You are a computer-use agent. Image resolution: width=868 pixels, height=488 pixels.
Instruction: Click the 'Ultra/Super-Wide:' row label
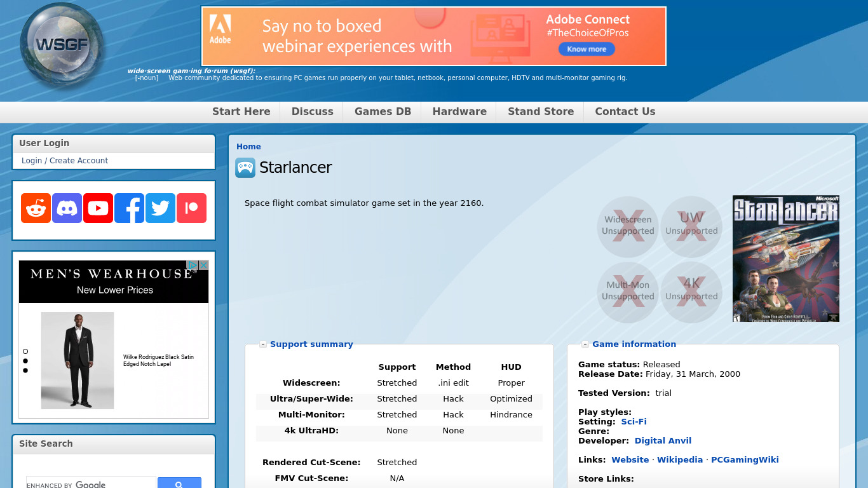311,399
